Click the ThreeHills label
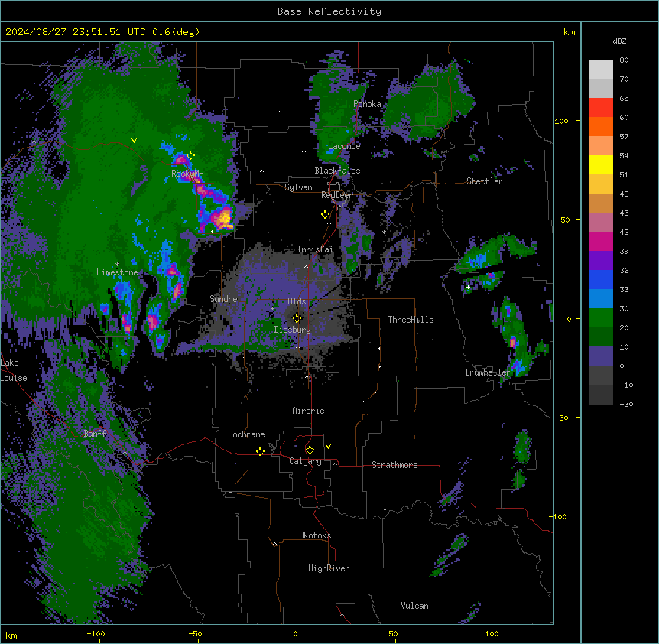Screen dimensions: 659x644 pos(411,320)
